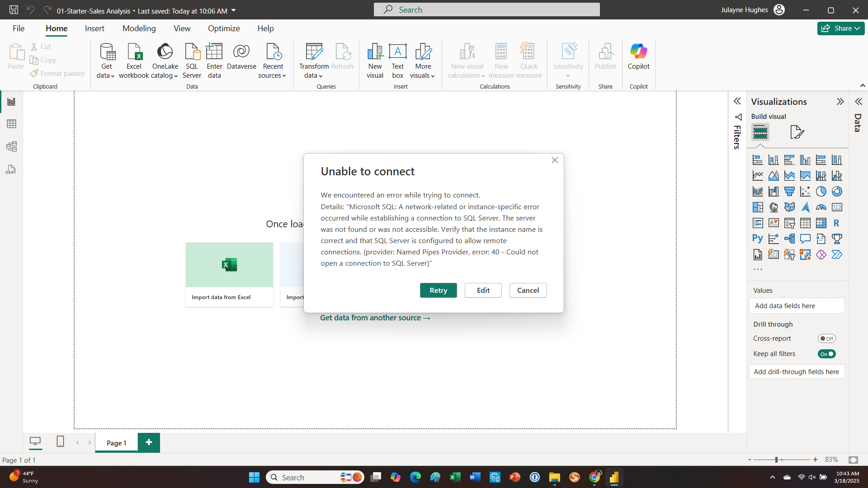Click Retry in the error dialog

point(438,291)
